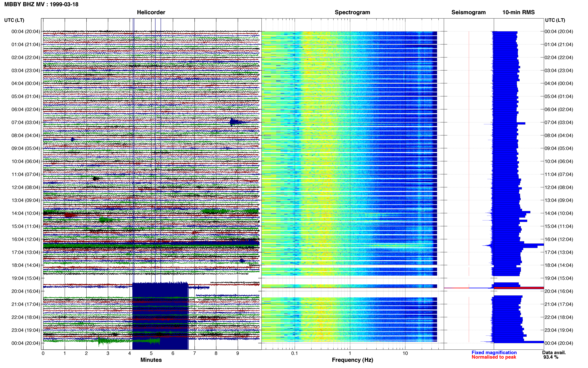Click left time label 07:04 (03:04)
Viewport: 588px width, 368px height.
click(x=26, y=122)
